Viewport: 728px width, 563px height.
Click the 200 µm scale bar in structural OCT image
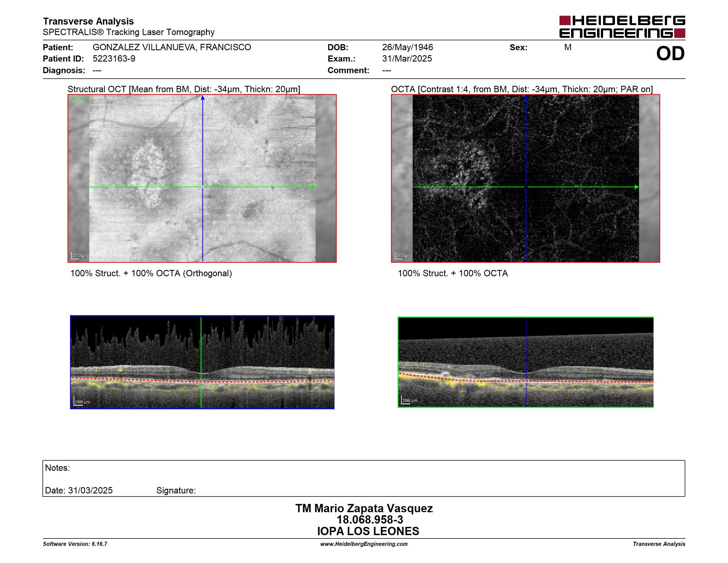(80, 256)
